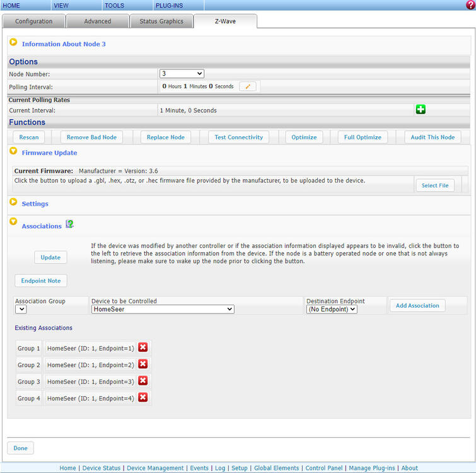Screen dimensions: 476x473
Task: Expand the Settings section
Action: (13, 202)
